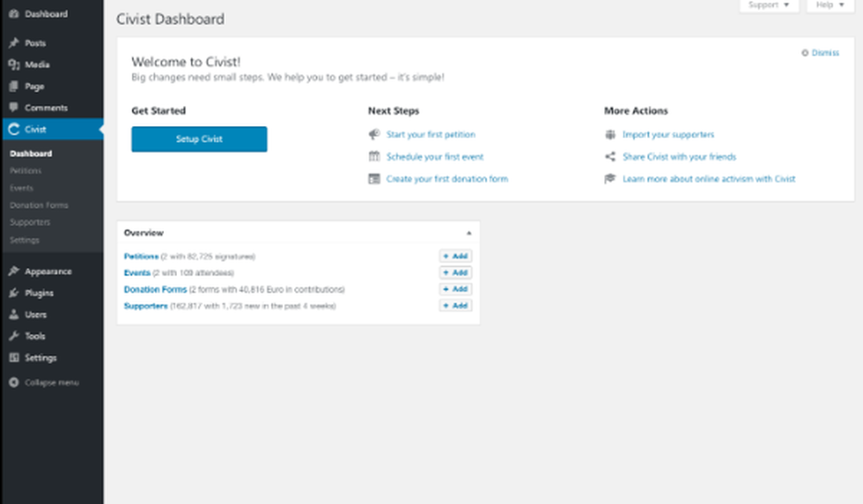Click share icon beside Share Civist with friends
The height and width of the screenshot is (504, 863).
coord(610,157)
